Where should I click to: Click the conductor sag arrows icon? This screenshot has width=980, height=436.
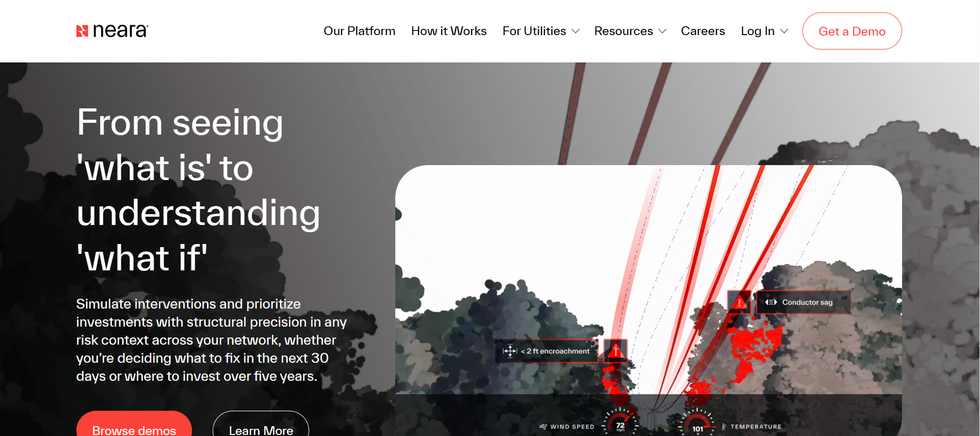pos(771,302)
